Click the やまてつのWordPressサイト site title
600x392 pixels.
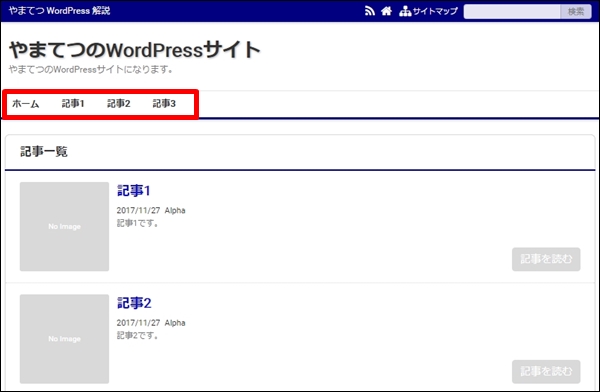(x=135, y=50)
